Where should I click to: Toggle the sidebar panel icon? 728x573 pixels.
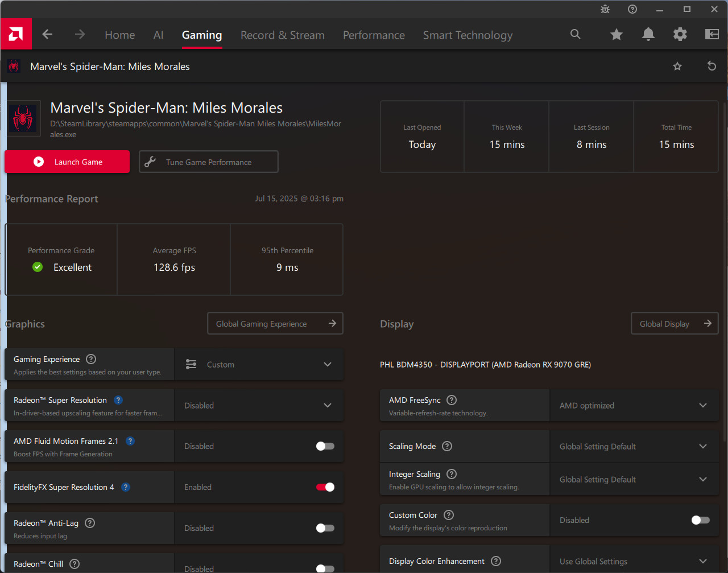click(712, 35)
